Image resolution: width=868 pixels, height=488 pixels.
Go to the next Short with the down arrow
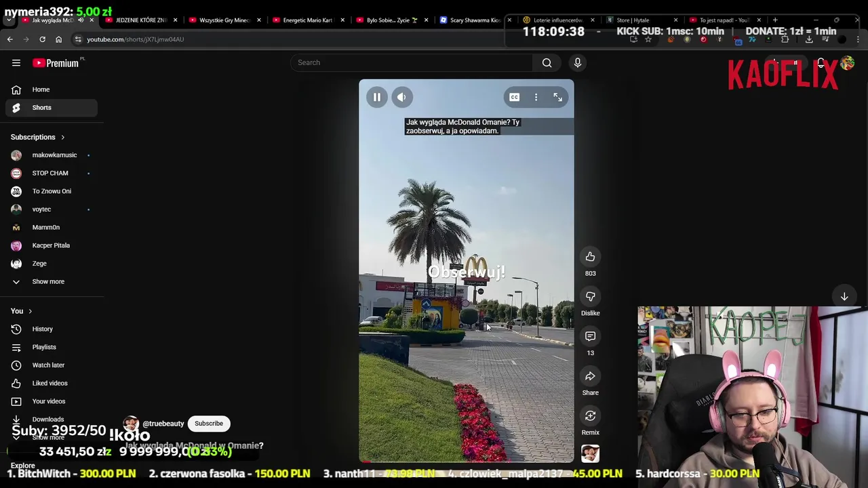[x=844, y=297]
